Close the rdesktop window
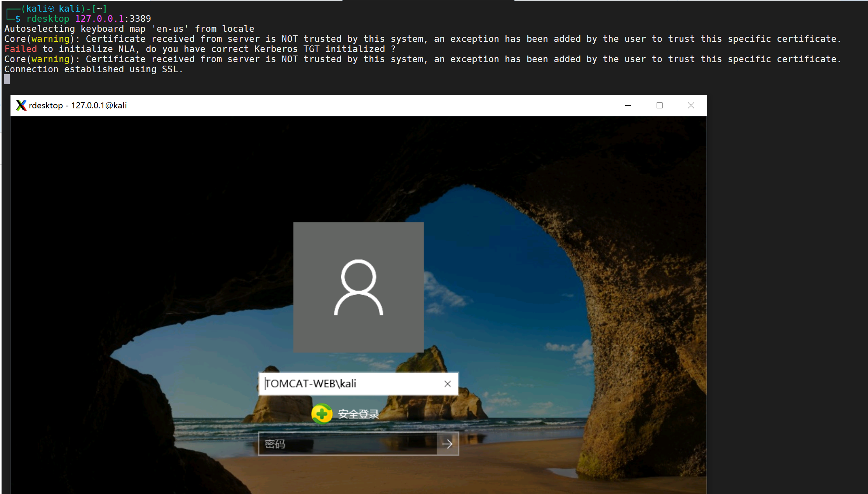868x494 pixels. pyautogui.click(x=691, y=106)
